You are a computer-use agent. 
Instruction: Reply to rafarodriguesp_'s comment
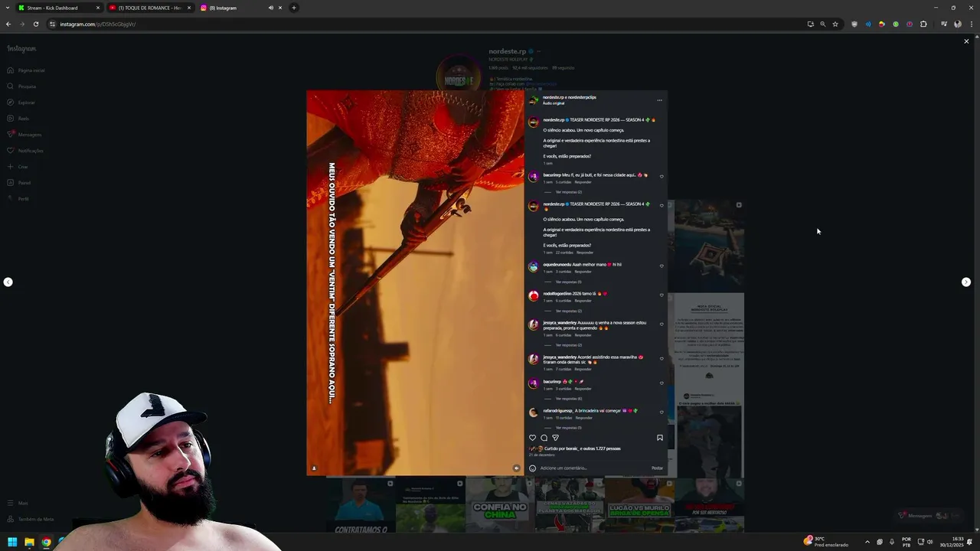(x=585, y=418)
